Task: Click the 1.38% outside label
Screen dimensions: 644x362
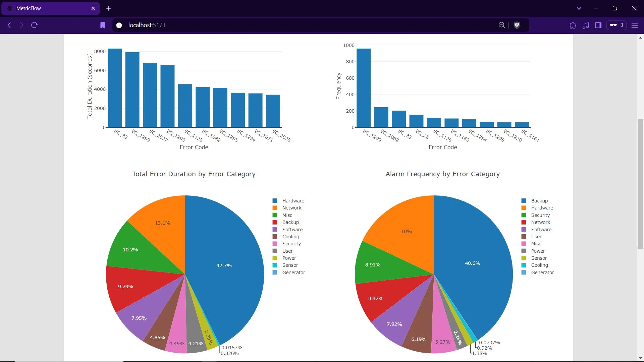Action: (480, 353)
